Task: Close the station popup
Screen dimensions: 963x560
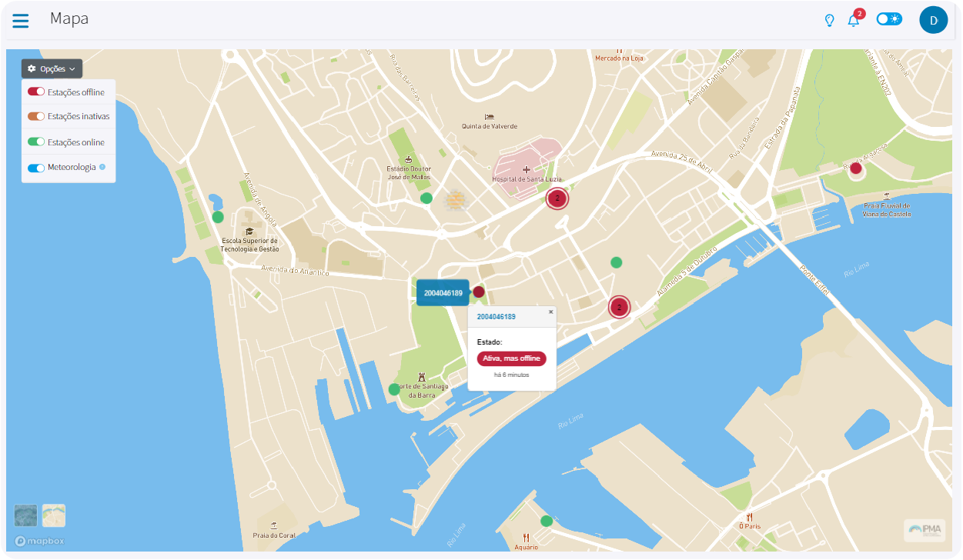Action: (550, 312)
